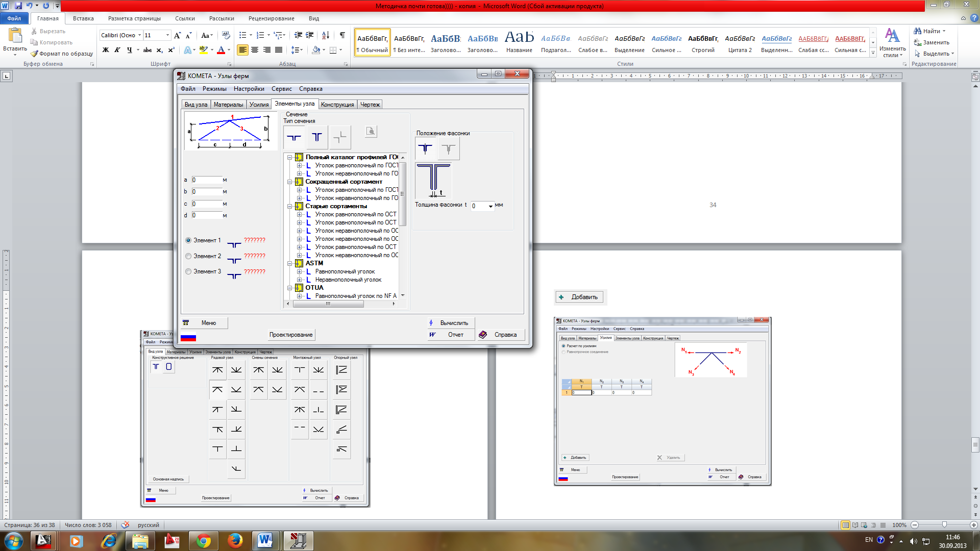Image resolution: width=980 pixels, height=551 pixels.
Task: Apply the Заголовок 1 style in gallery
Action: coord(446,42)
